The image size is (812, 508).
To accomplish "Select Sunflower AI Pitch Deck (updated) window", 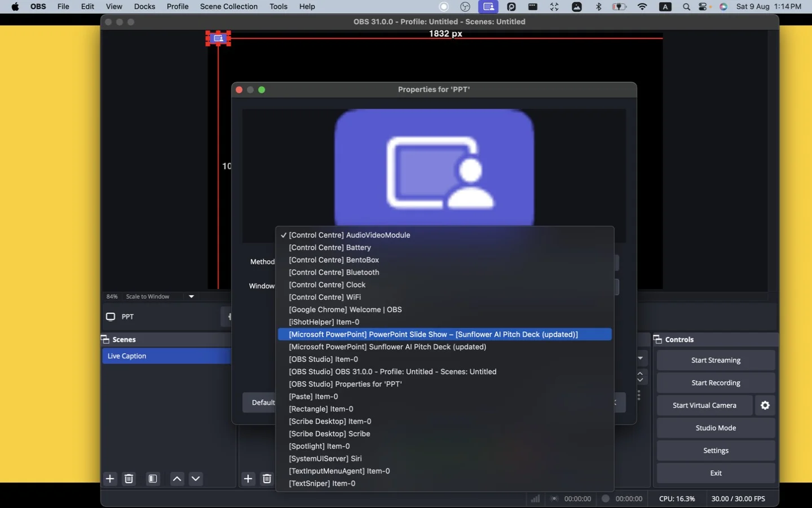I will point(445,347).
